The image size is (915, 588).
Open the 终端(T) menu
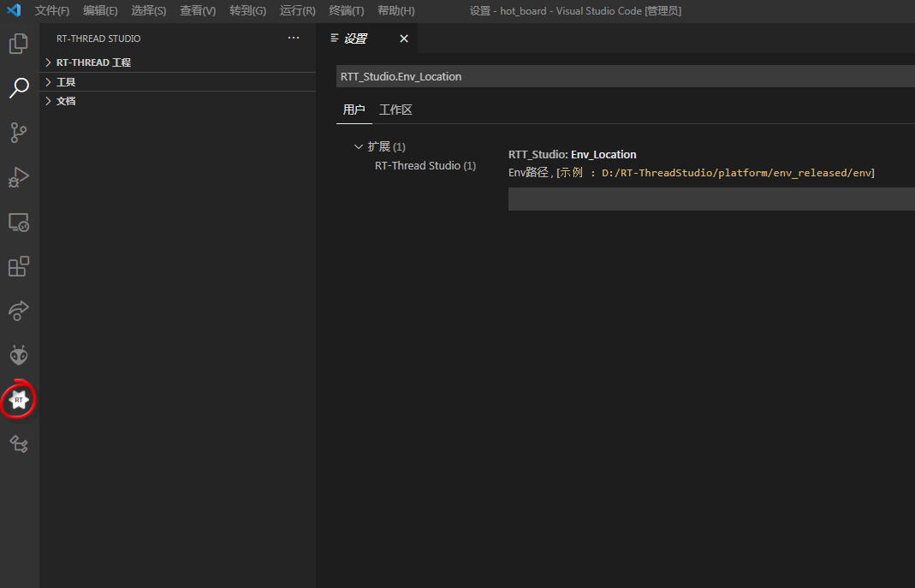click(347, 10)
